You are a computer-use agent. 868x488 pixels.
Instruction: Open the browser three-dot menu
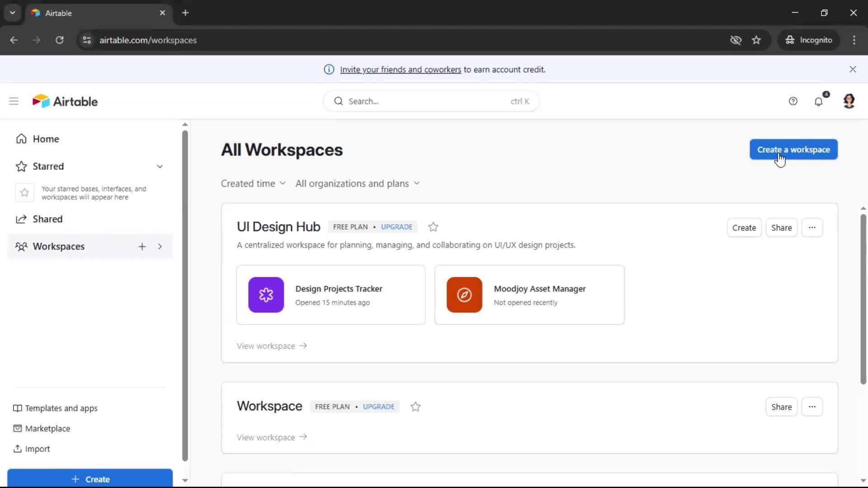pyautogui.click(x=854, y=40)
